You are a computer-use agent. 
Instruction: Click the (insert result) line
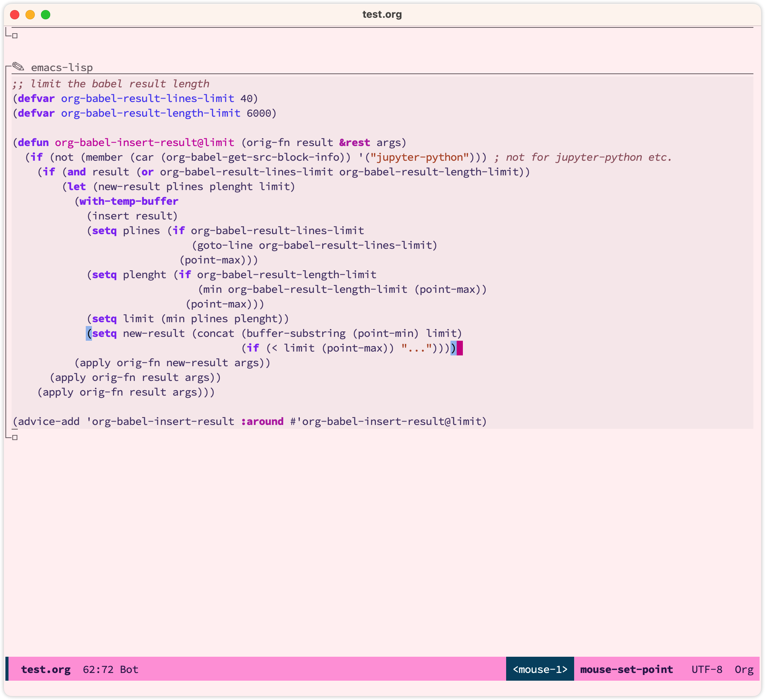[x=132, y=216]
